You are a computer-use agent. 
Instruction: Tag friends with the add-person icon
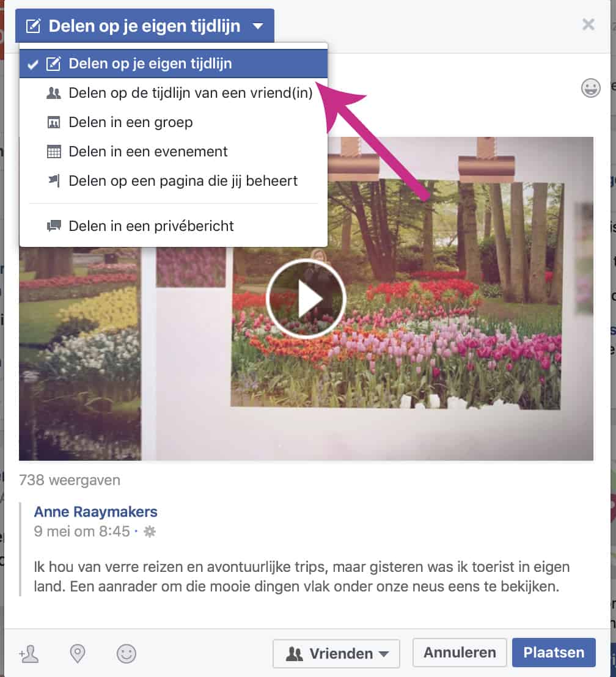29,654
